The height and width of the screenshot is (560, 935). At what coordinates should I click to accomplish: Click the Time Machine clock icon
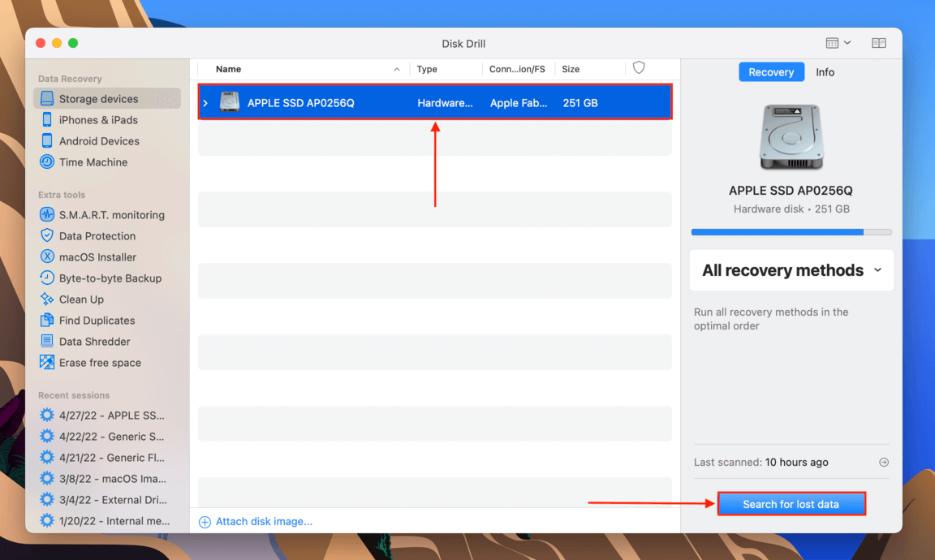click(x=46, y=162)
